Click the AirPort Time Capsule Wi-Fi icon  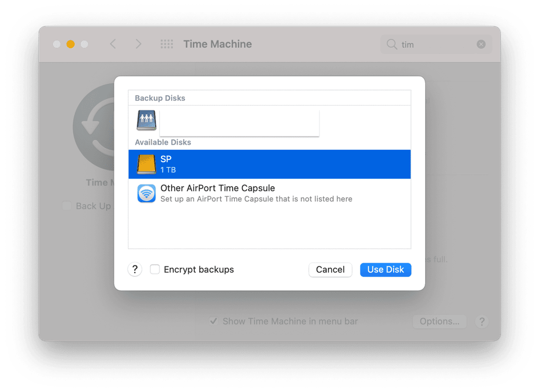point(146,193)
